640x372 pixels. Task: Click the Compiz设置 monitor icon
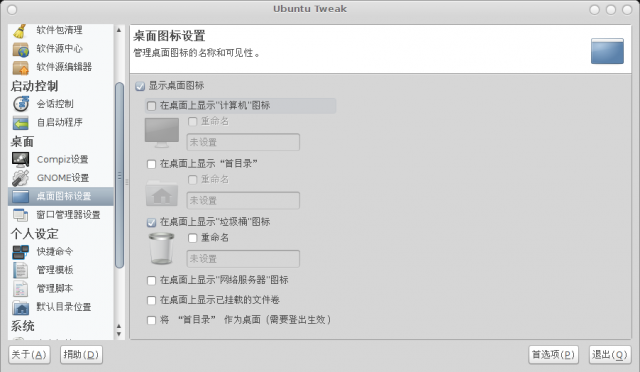pos(20,160)
